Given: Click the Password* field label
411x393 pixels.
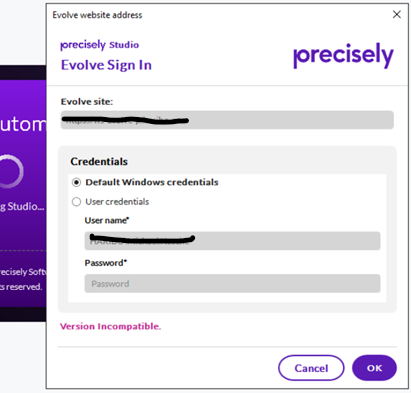Looking at the screenshot, I should tap(106, 263).
